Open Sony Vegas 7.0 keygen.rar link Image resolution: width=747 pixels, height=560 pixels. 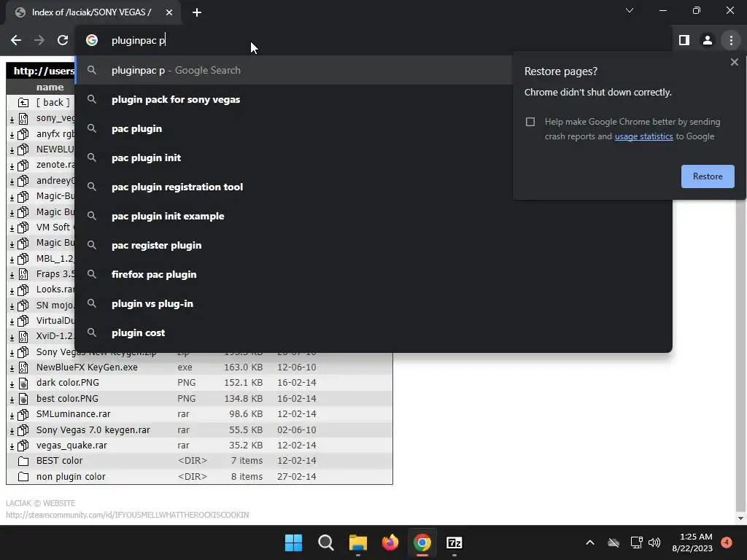[x=93, y=430]
